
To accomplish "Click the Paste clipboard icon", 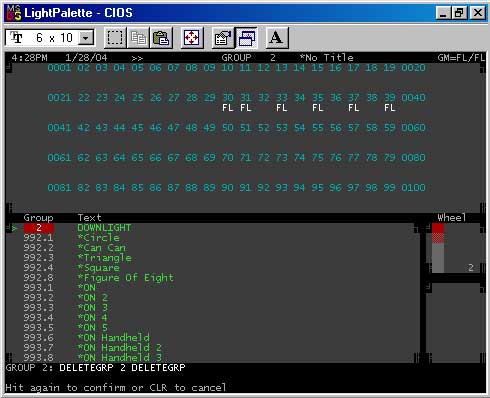I will click(x=161, y=38).
